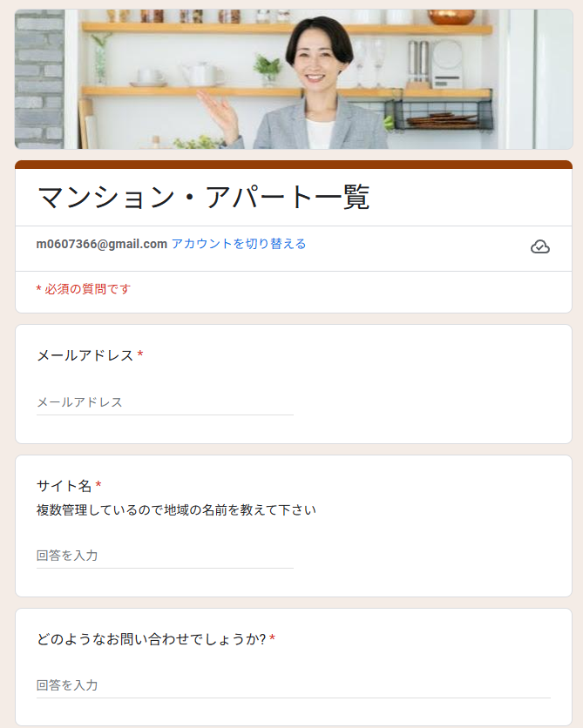583x728 pixels.
Task: Open the アカウントを切り替える link
Action: [239, 244]
